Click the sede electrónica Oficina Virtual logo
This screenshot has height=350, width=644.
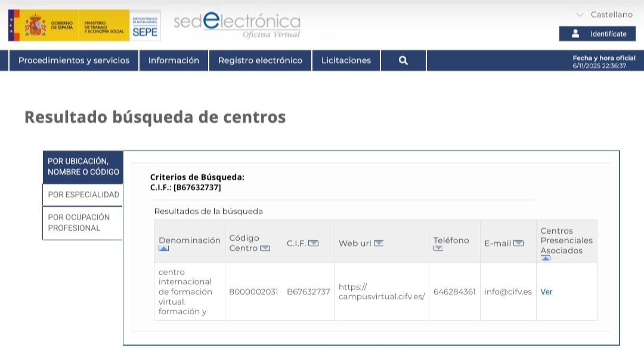(x=237, y=25)
